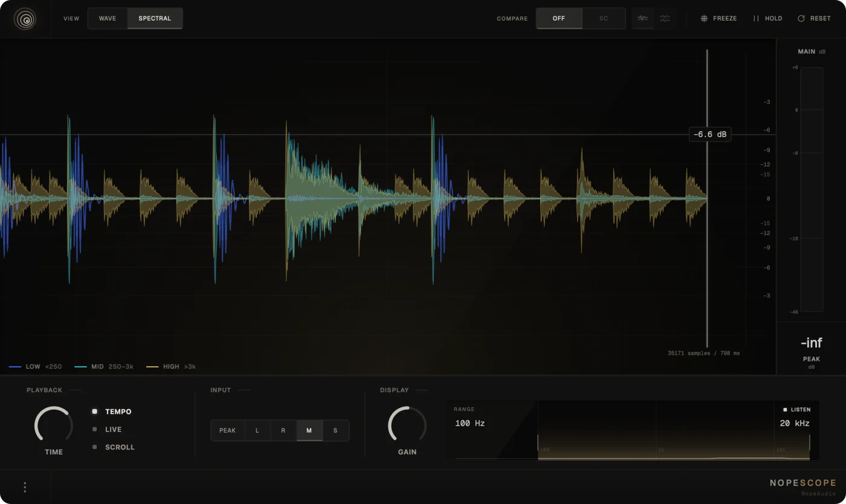
Task: Click the 35171 samples / 798 ms readout
Action: click(x=704, y=353)
